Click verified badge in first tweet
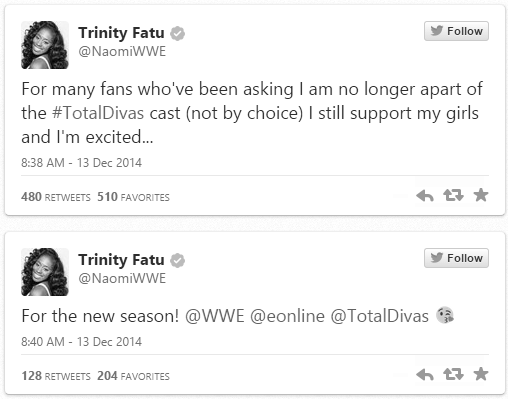 (177, 34)
